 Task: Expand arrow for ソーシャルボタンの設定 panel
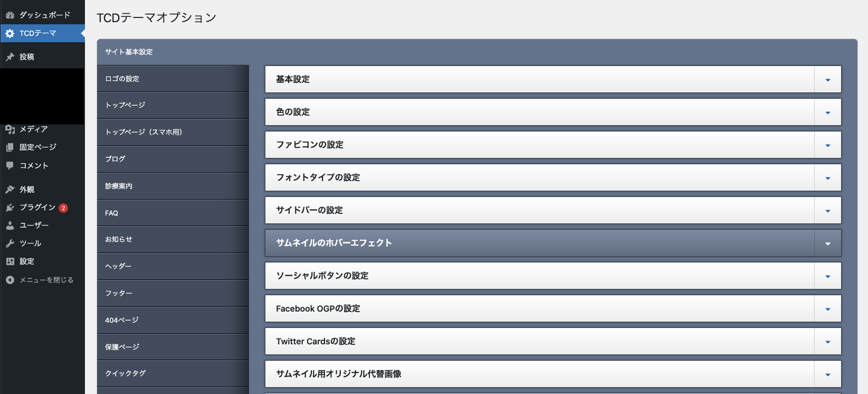point(828,276)
